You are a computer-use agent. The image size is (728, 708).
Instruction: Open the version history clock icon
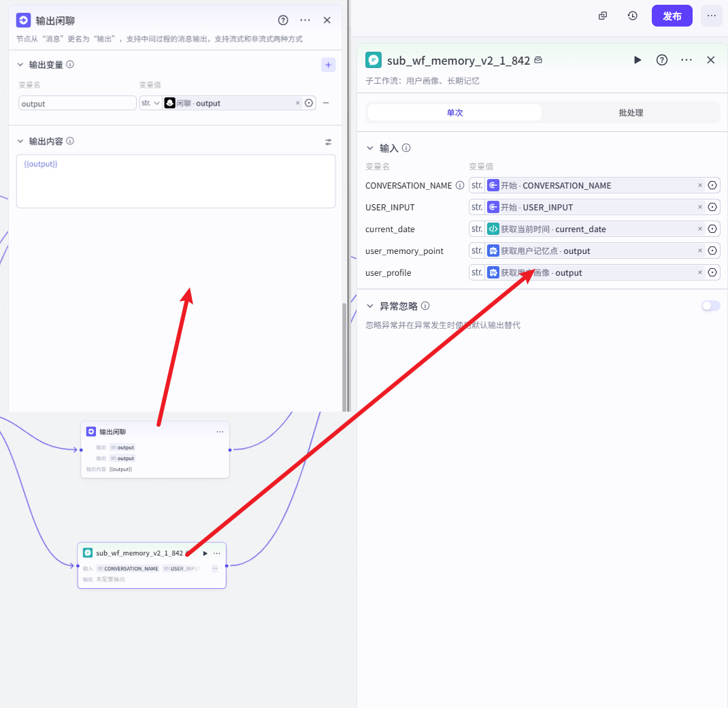632,16
